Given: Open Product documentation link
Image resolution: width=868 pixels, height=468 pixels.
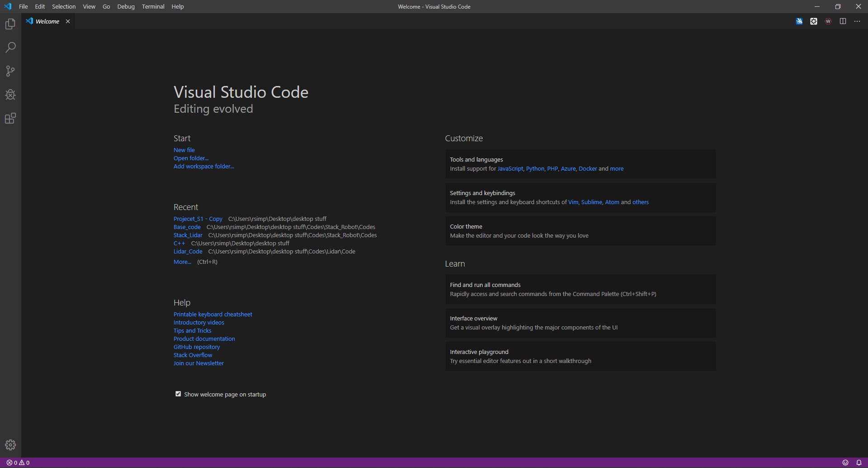Looking at the screenshot, I should click(x=204, y=339).
